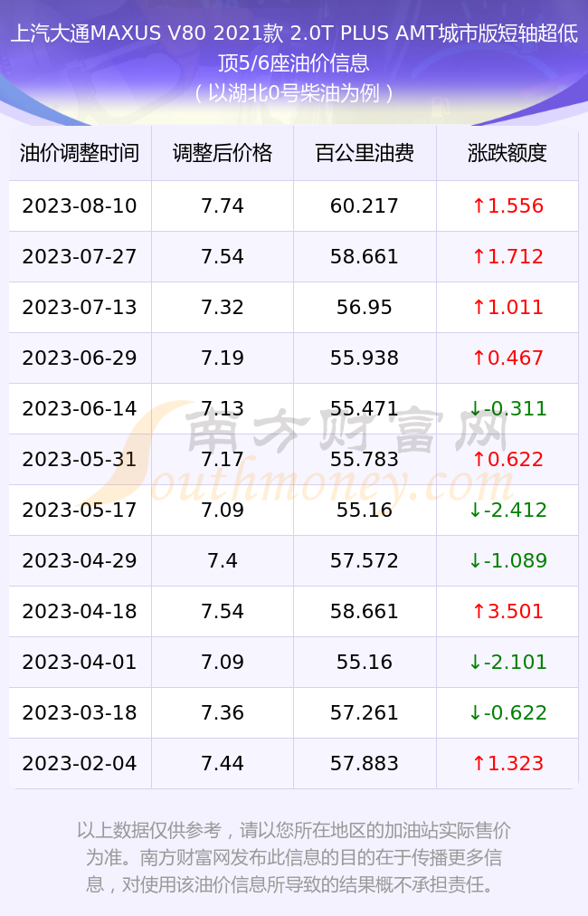The height and width of the screenshot is (916, 588).
Task: Click the red ↑1.323 change value
Action: click(x=507, y=763)
